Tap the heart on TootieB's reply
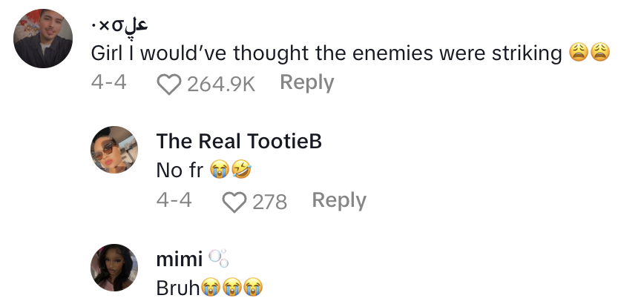This screenshot has width=644, height=304. point(236,201)
